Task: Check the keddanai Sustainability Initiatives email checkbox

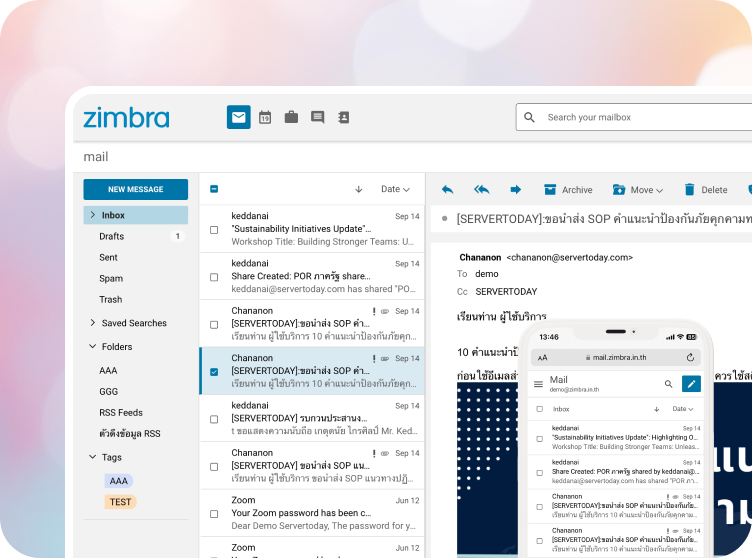Action: tap(214, 230)
